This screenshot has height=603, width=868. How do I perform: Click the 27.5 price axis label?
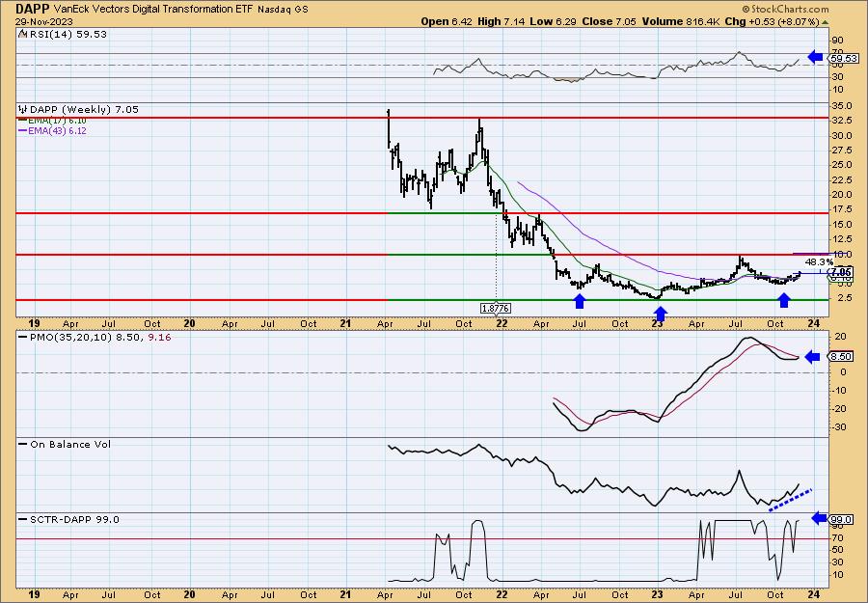coord(841,151)
